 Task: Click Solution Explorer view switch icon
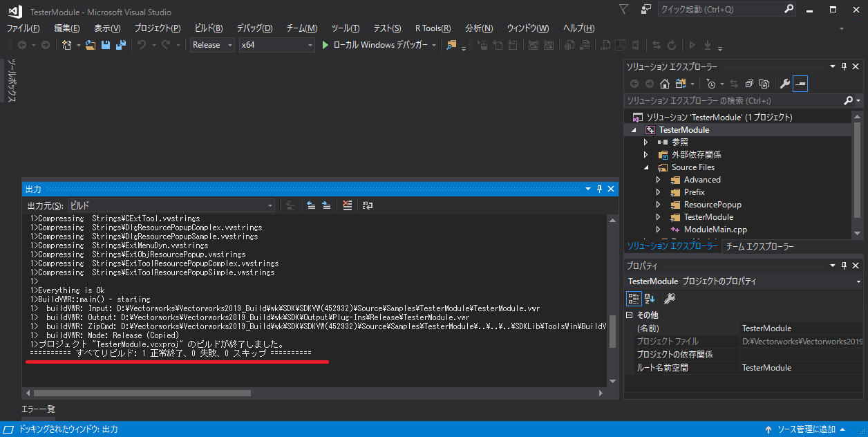(x=681, y=84)
